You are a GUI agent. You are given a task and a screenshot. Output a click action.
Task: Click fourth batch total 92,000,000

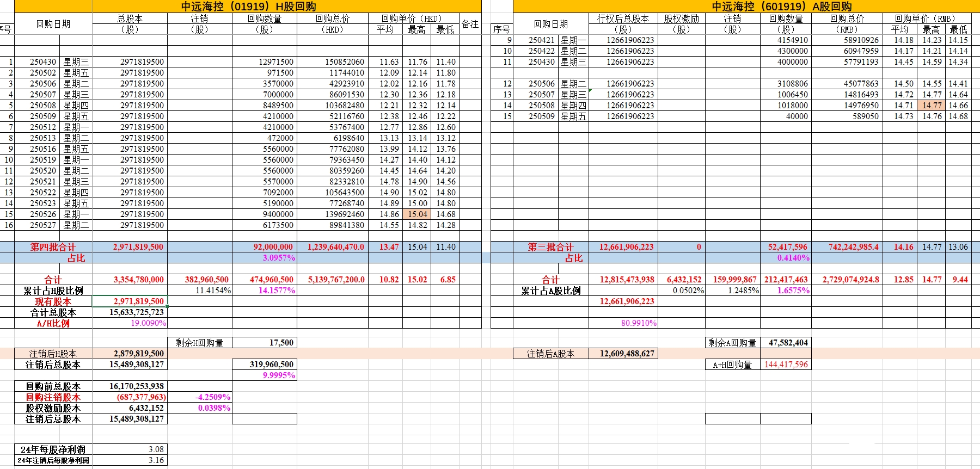tap(265, 247)
